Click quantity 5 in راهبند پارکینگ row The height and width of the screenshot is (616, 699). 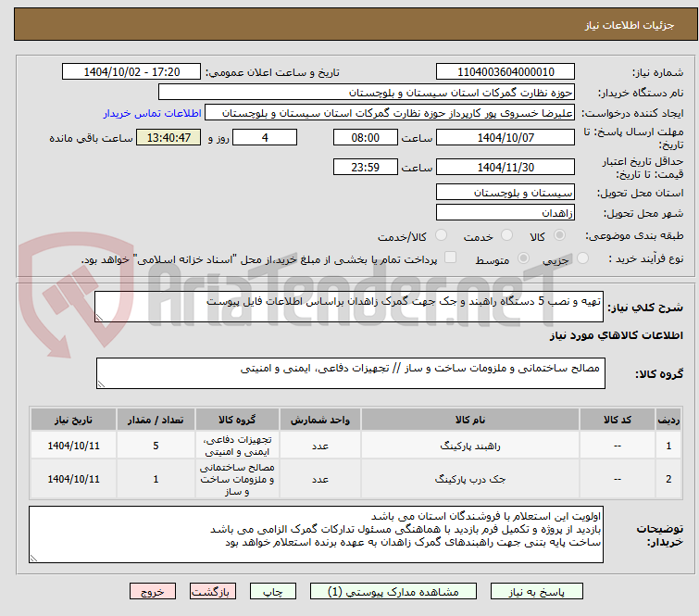coord(156,446)
